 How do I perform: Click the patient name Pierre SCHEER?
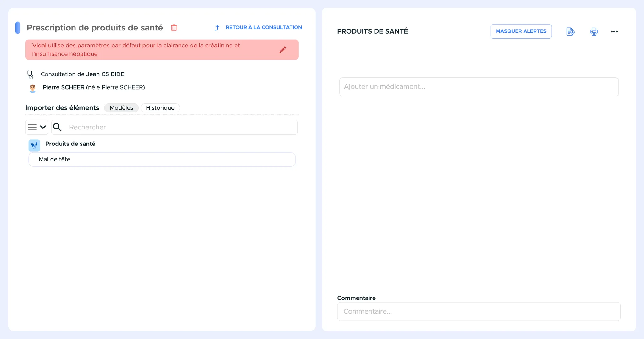(x=64, y=87)
